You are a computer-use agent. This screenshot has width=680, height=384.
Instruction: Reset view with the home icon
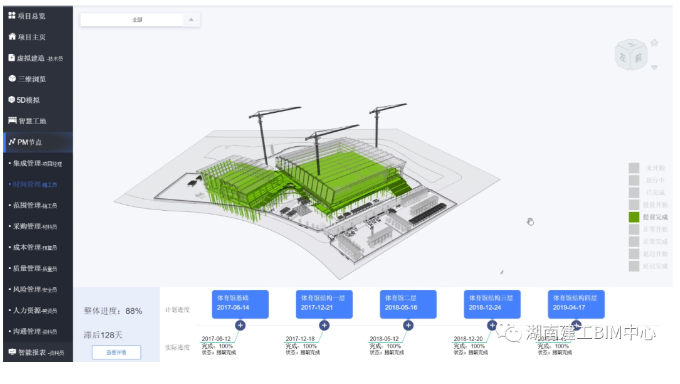(654, 43)
